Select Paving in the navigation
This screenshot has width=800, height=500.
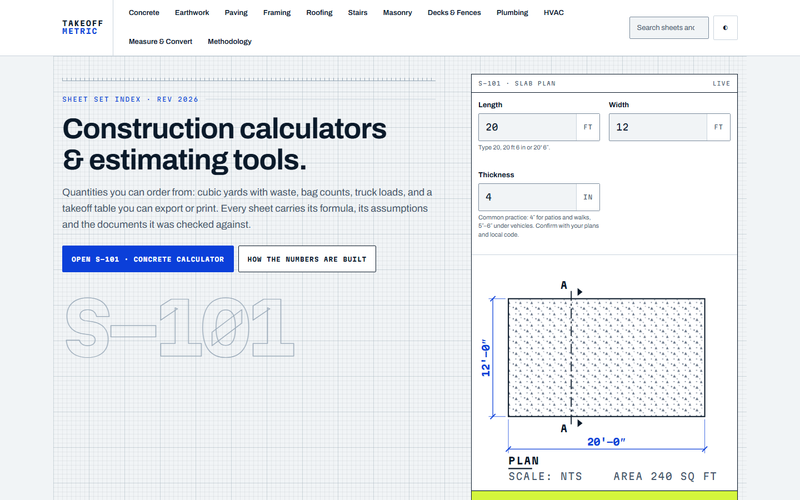pyautogui.click(x=236, y=13)
